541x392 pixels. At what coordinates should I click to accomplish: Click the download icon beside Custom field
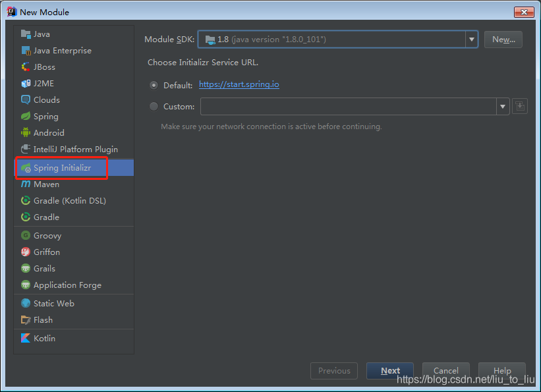[x=520, y=106]
